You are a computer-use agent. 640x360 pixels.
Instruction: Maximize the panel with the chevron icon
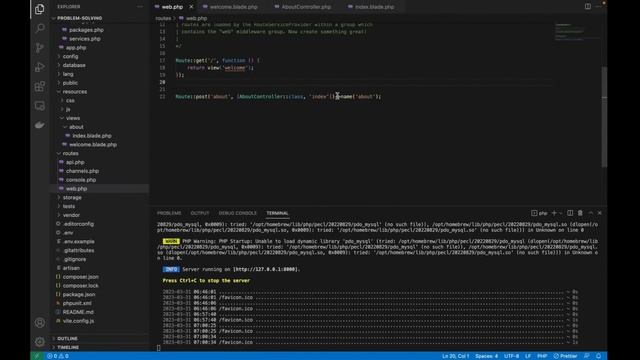pyautogui.click(x=590, y=213)
